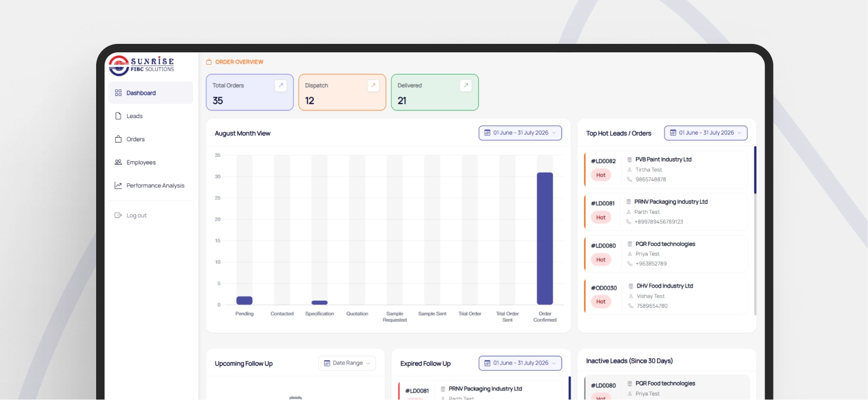Open Top Hot Leads date range dropdown
Viewport: 868px width, 400px height.
[706, 133]
